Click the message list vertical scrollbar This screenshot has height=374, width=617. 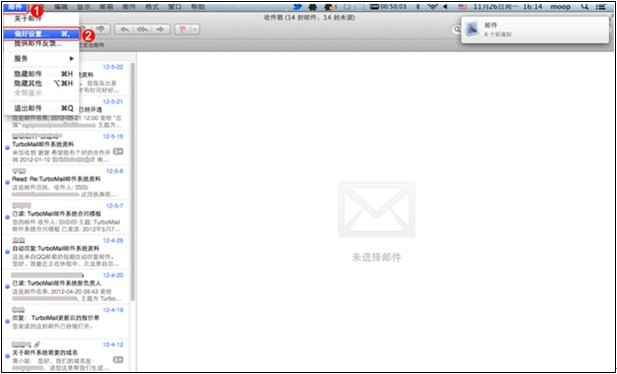click(133, 181)
